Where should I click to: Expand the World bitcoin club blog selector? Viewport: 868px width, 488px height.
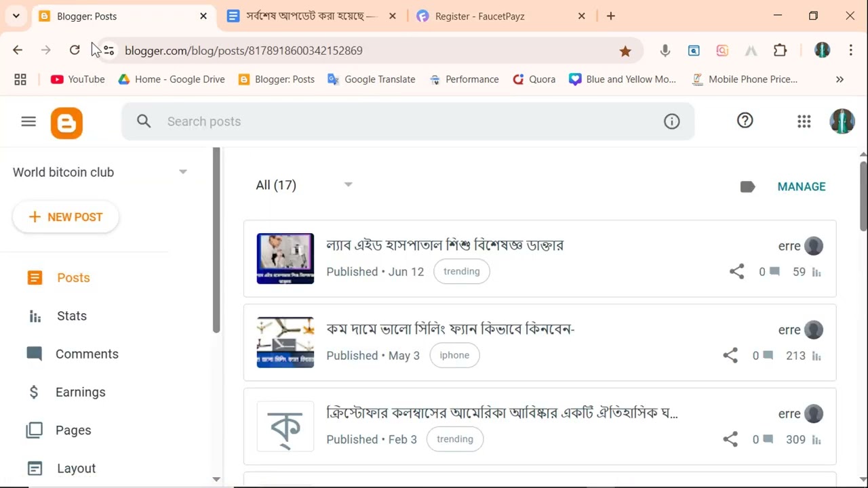[182, 172]
